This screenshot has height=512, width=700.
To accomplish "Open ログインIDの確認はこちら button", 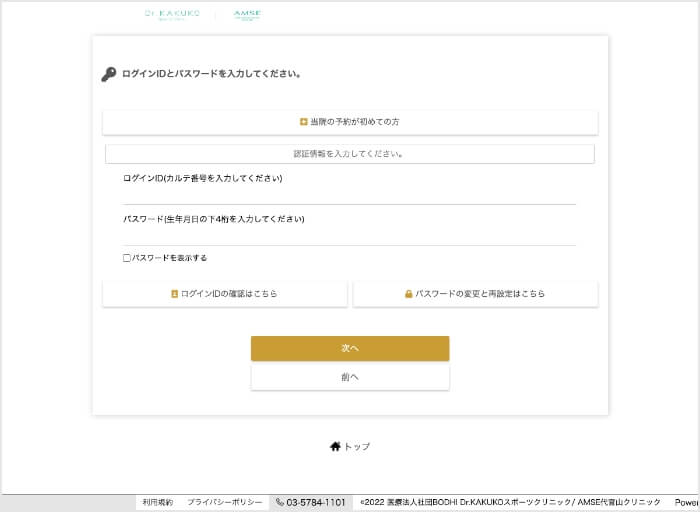I will (x=225, y=294).
